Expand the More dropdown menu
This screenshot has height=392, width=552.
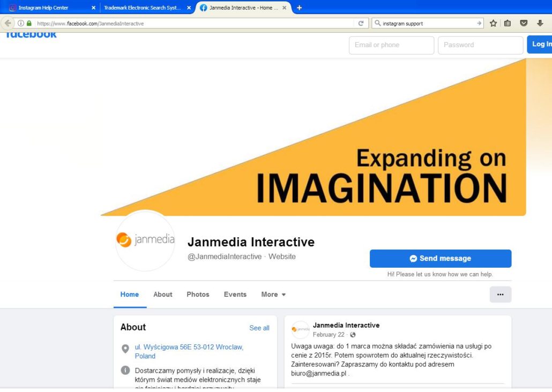click(273, 295)
